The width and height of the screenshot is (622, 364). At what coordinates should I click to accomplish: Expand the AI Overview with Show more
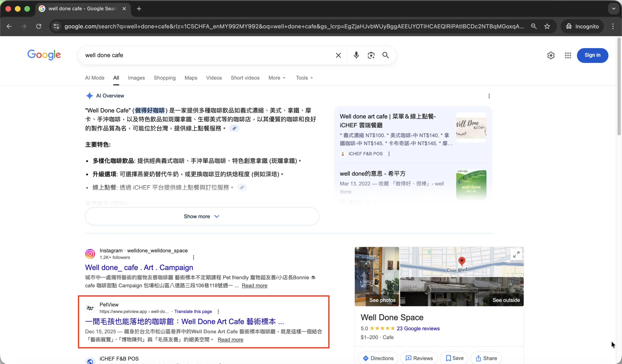click(201, 216)
